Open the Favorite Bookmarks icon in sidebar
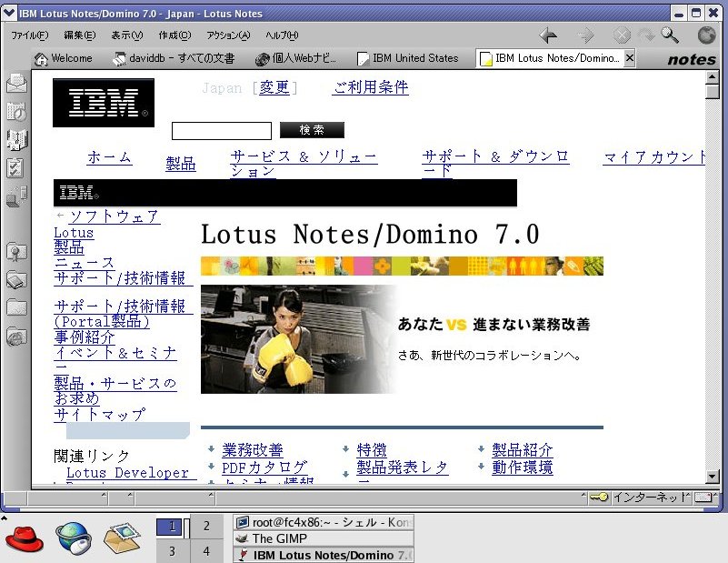Image resolution: width=728 pixels, height=563 pixels. (x=16, y=251)
